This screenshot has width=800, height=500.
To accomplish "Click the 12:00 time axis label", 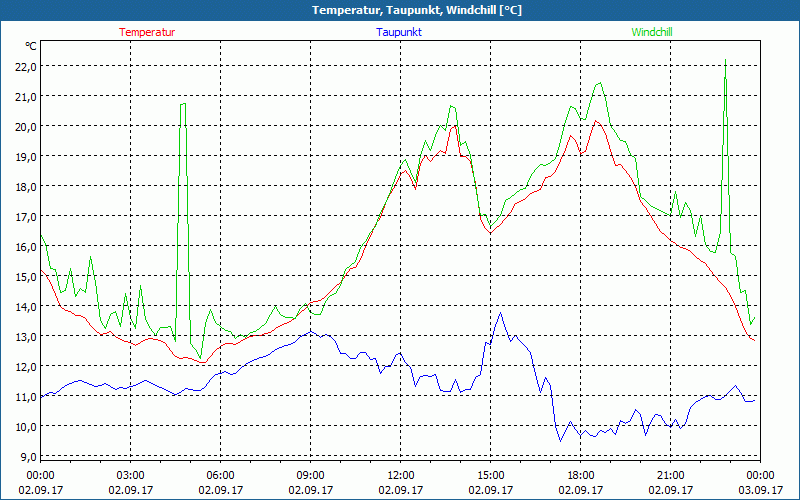I will click(x=400, y=475).
